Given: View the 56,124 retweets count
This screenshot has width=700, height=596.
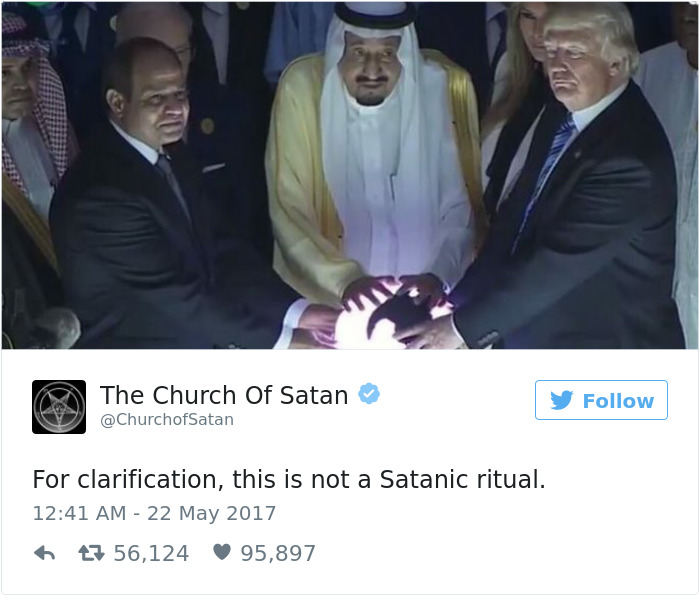Looking at the screenshot, I should pos(151,554).
